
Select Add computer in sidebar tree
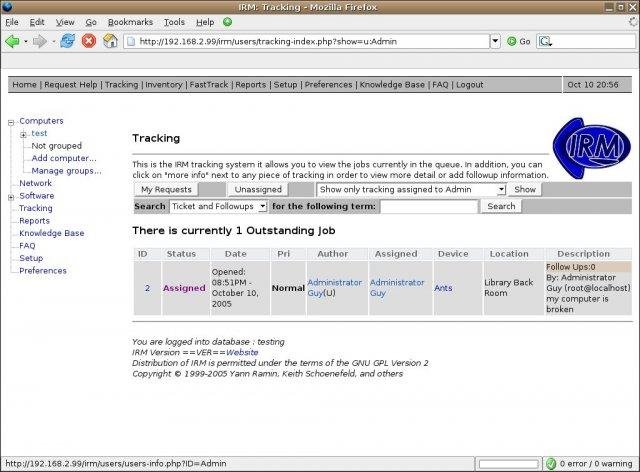pos(64,158)
